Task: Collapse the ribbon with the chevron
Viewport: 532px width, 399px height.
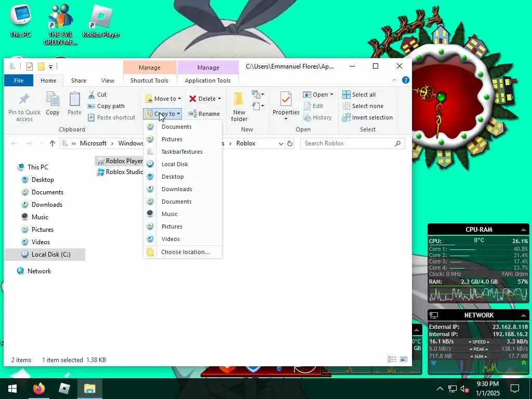Action: click(x=394, y=81)
